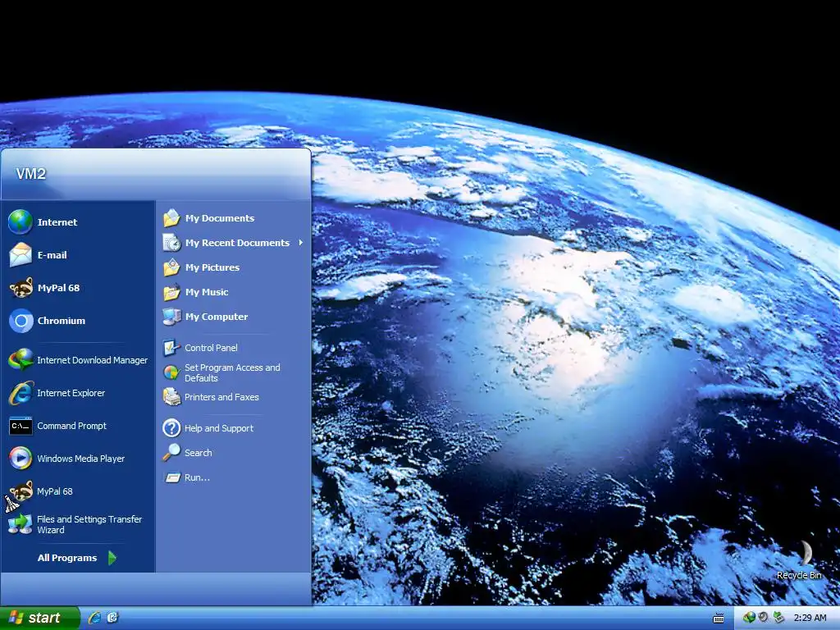Open Internet from the pinned Start menu list
840x630 pixels.
pyautogui.click(x=78, y=221)
